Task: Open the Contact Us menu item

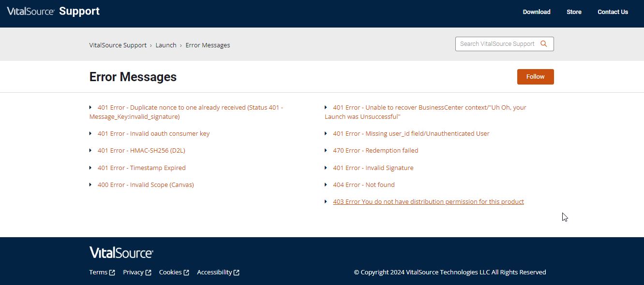Action: 613,12
